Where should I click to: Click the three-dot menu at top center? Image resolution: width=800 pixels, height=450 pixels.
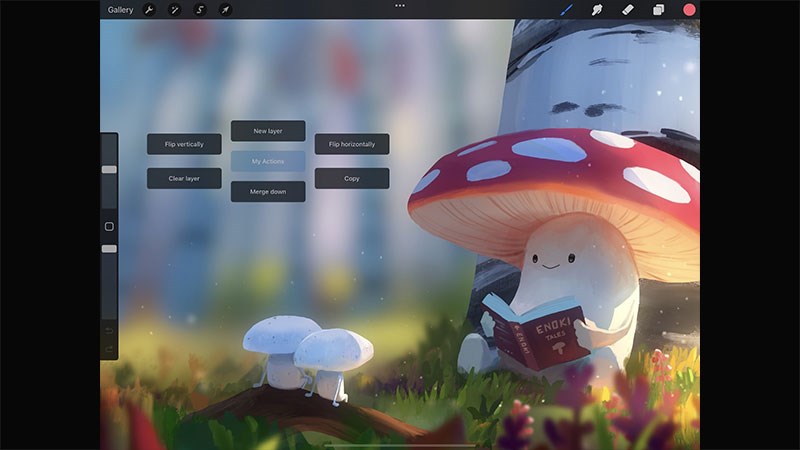400,6
